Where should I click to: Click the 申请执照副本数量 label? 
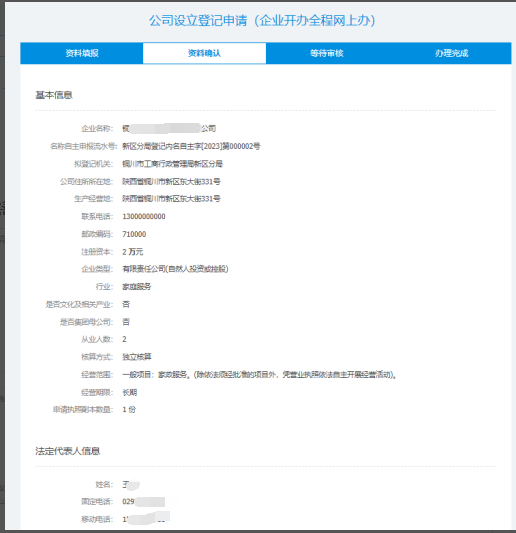pos(83,410)
